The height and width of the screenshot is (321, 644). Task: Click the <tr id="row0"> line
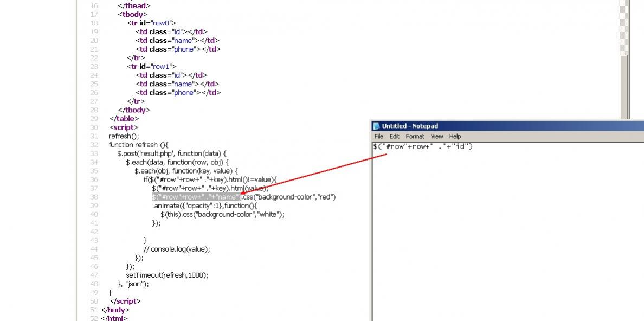pyautogui.click(x=152, y=23)
